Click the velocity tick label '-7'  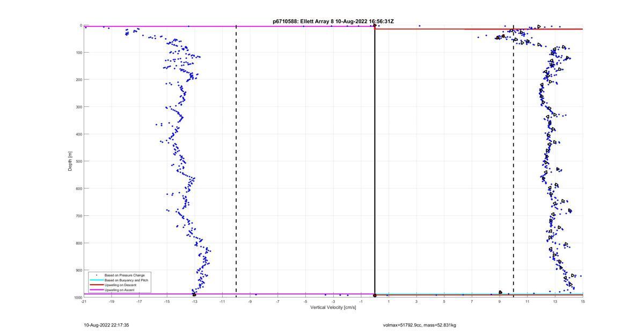coord(278,302)
